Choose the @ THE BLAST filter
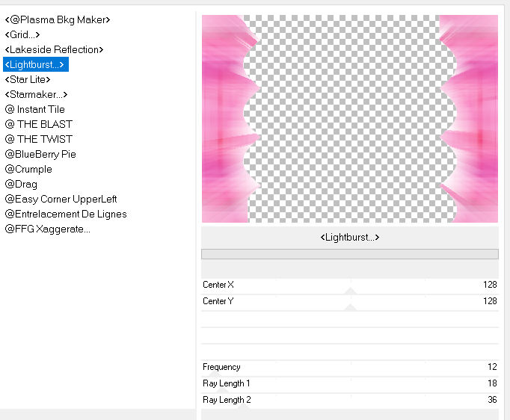The height and width of the screenshot is (420, 510). click(39, 124)
